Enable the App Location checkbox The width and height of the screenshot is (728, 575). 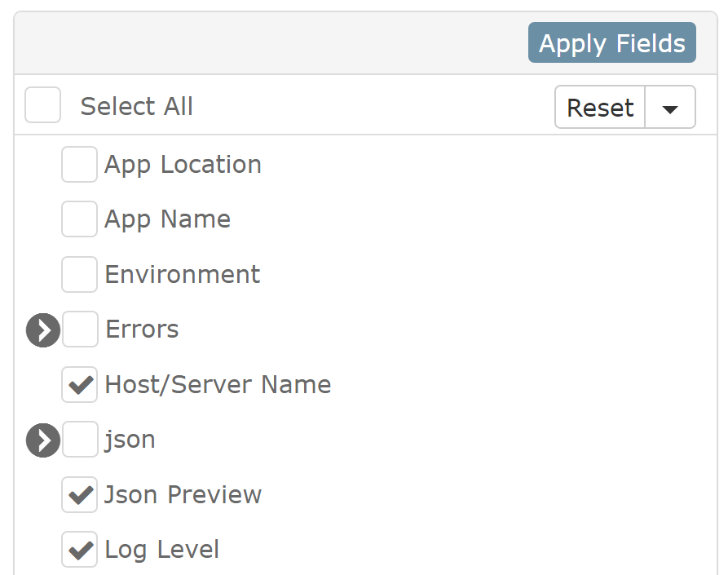(x=79, y=165)
